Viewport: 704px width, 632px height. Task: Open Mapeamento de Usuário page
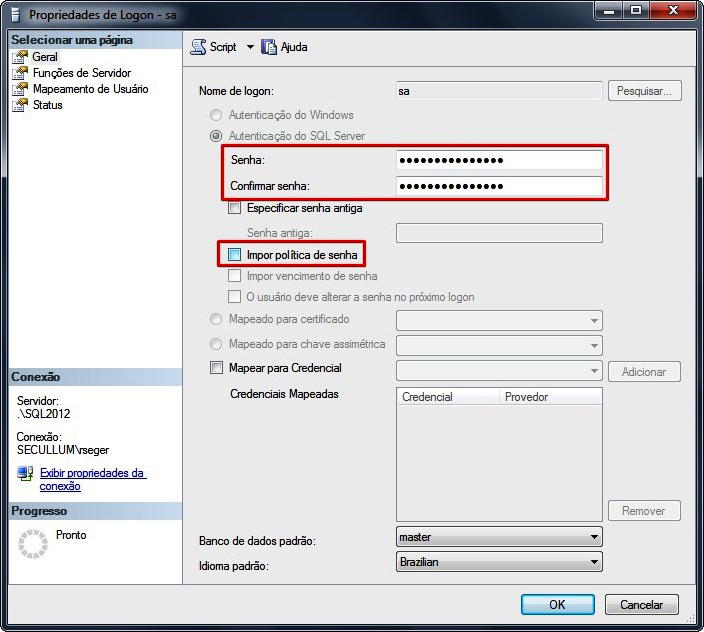point(90,89)
